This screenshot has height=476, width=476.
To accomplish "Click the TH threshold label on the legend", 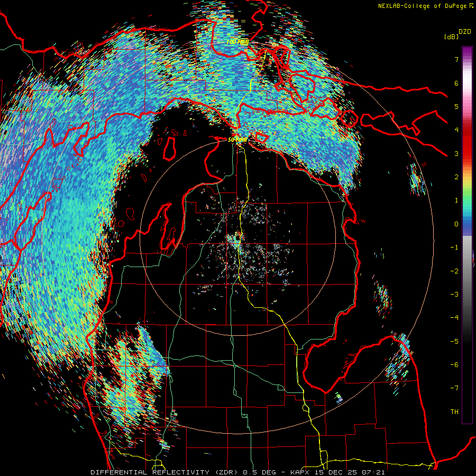I will pyautogui.click(x=455, y=412).
